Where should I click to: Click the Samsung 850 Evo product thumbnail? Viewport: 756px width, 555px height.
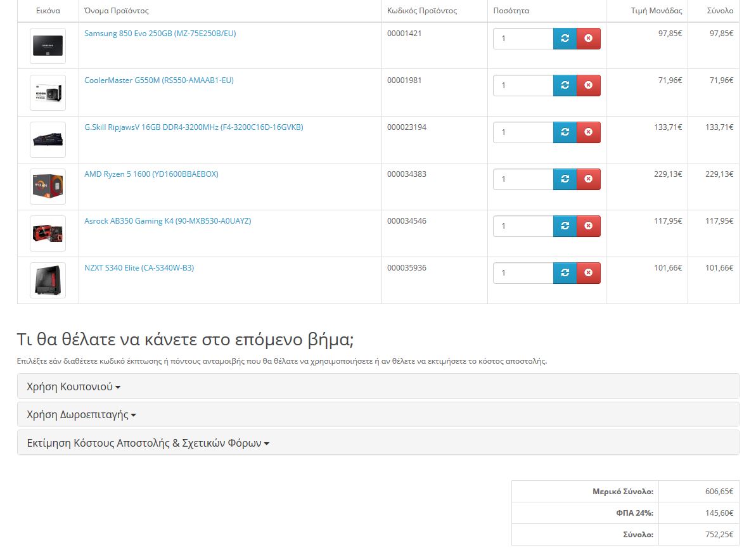coord(48,46)
